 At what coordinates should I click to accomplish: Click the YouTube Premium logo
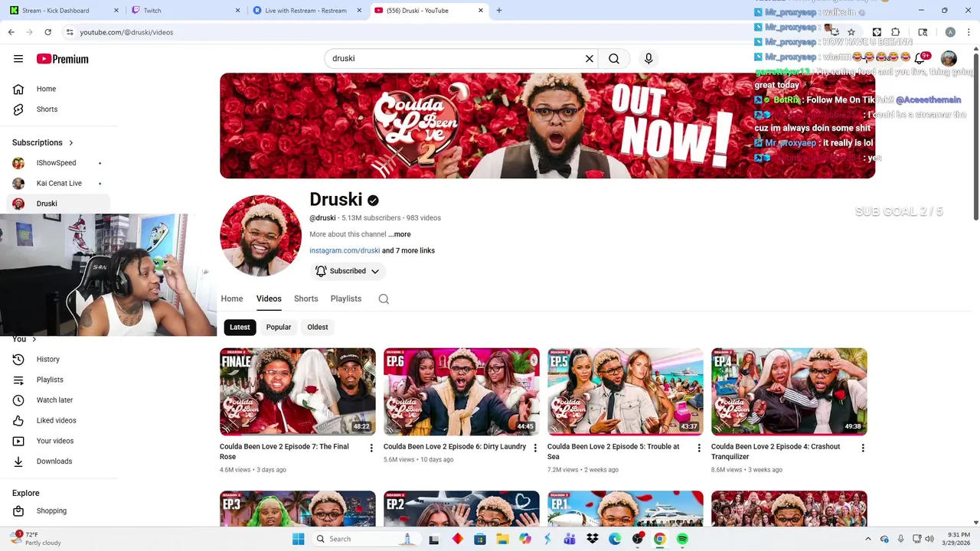coord(63,59)
